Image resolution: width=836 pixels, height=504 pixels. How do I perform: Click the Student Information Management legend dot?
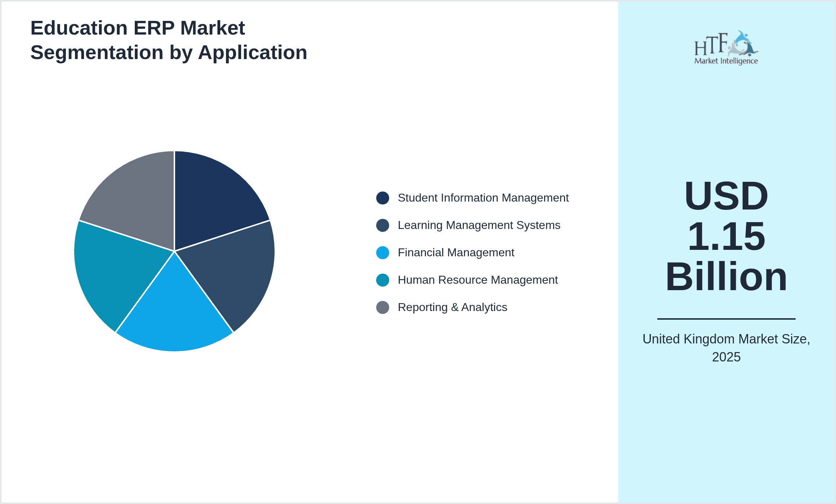pos(382,198)
